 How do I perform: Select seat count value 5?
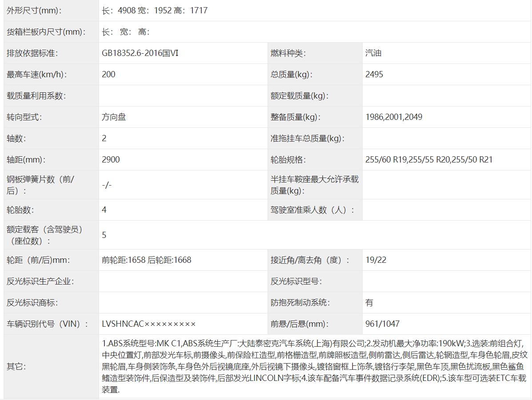(104, 235)
